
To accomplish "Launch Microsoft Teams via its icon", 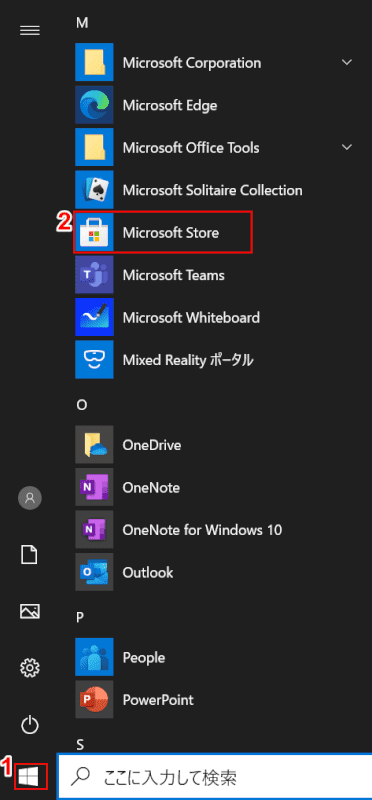I will (x=94, y=274).
